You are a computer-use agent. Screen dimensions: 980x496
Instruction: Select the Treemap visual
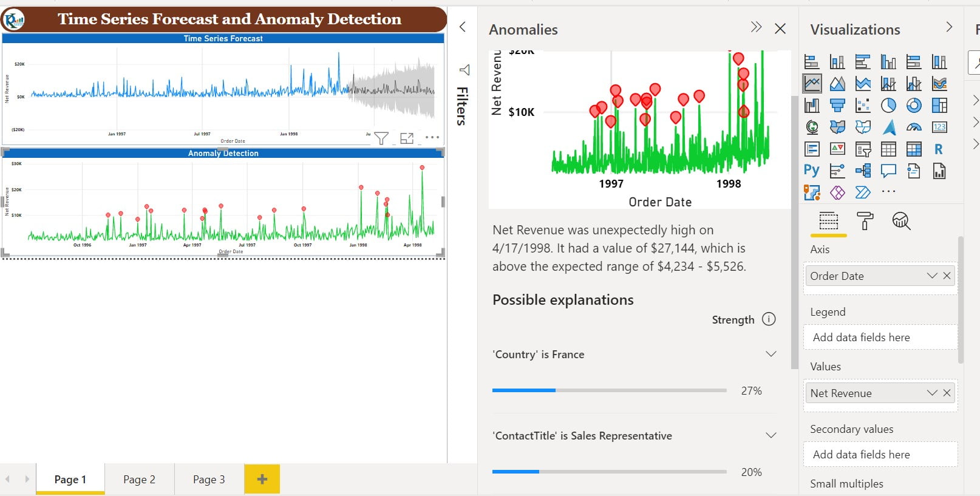click(x=939, y=106)
